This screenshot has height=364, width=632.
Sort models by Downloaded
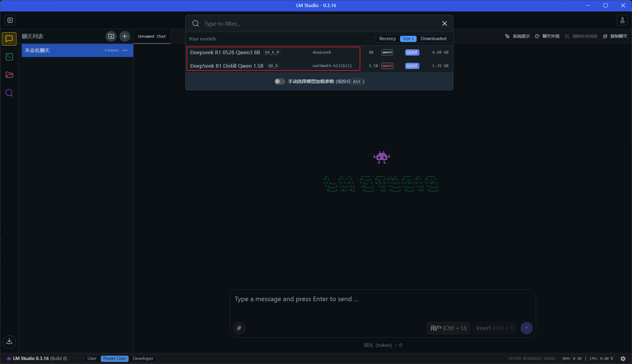coord(433,39)
